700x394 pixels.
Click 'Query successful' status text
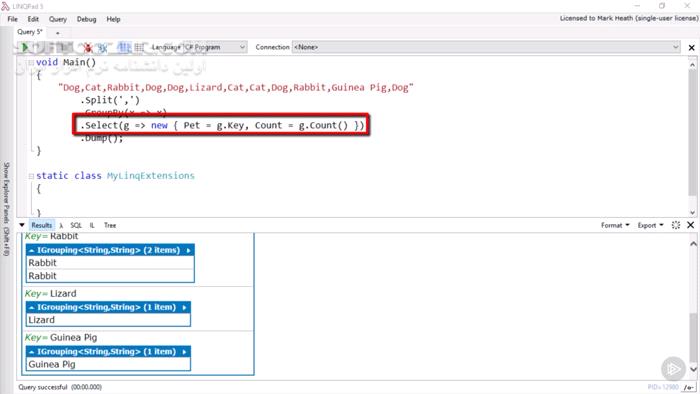(x=43, y=387)
